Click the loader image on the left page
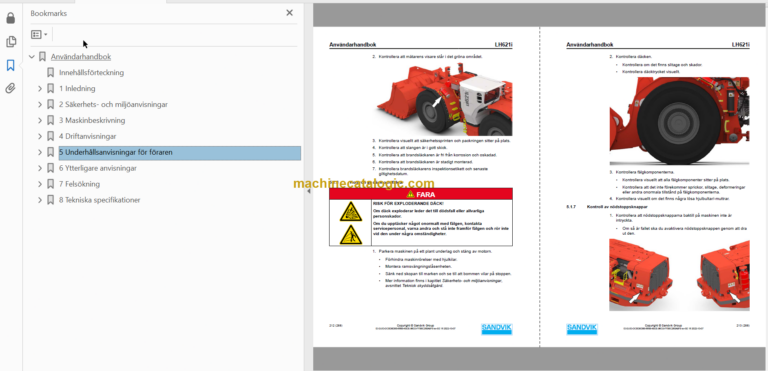Viewport: 768px width, 371px height. tap(444, 99)
